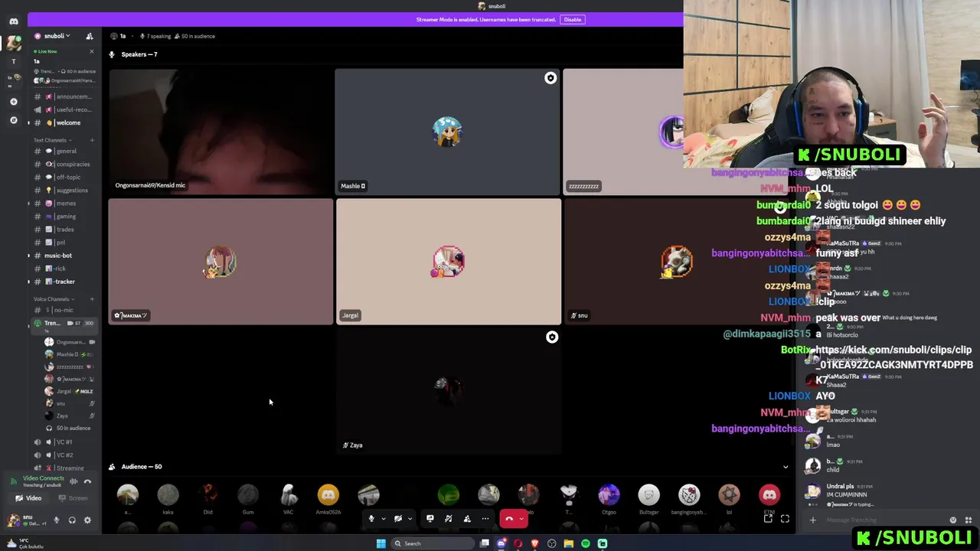Toggle deafen headphones in user panel
The width and height of the screenshot is (980, 551).
(x=72, y=520)
